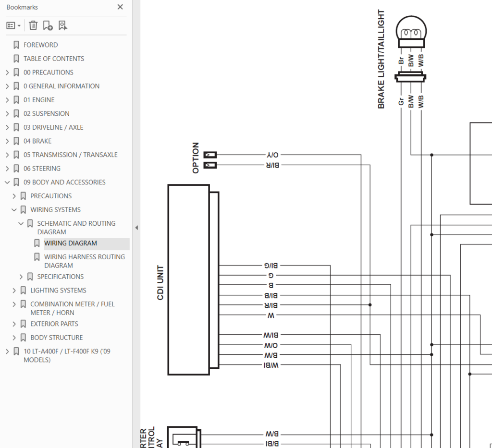The height and width of the screenshot is (448, 492).
Task: Click the CDI UNIT box in diagram
Action: pos(189,279)
